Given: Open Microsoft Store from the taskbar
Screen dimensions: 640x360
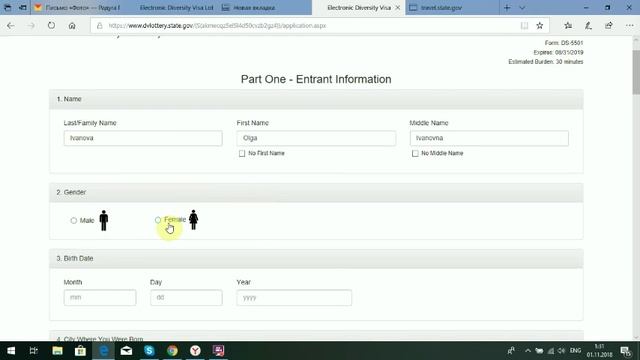Looking at the screenshot, I should coord(80,351).
